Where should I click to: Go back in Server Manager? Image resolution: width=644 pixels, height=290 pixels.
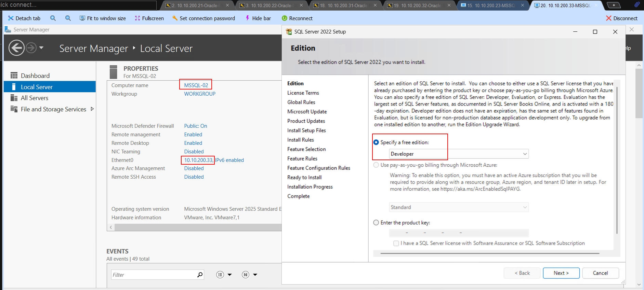16,48
